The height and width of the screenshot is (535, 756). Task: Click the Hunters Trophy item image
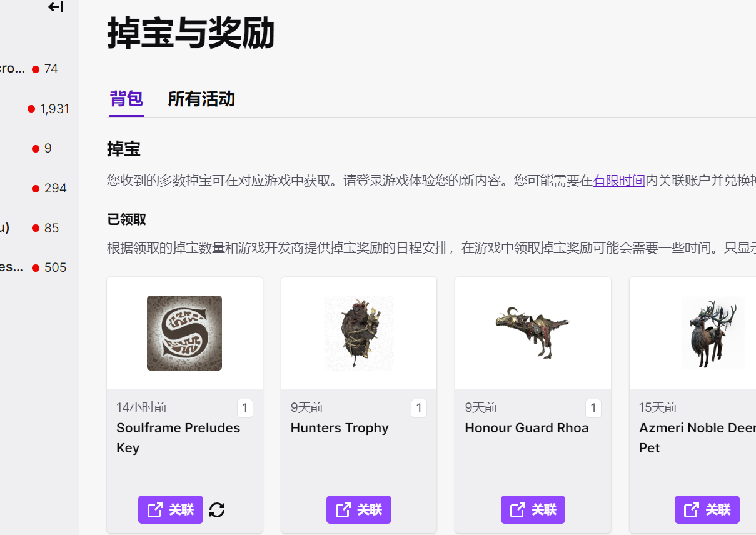coord(359,333)
